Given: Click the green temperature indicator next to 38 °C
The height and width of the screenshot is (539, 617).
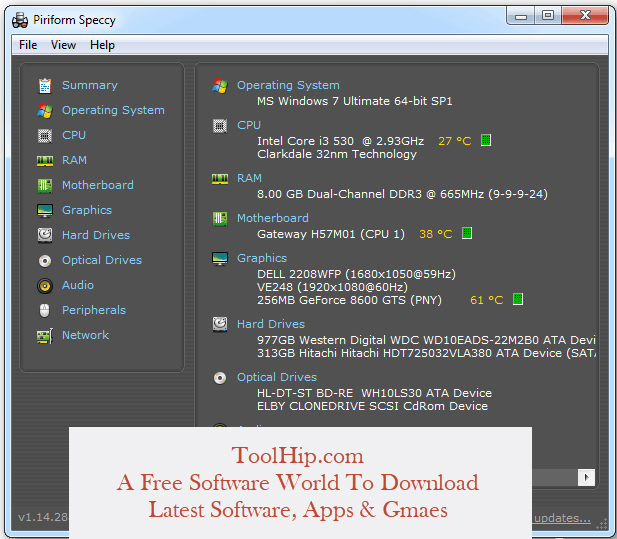Looking at the screenshot, I should 467,233.
